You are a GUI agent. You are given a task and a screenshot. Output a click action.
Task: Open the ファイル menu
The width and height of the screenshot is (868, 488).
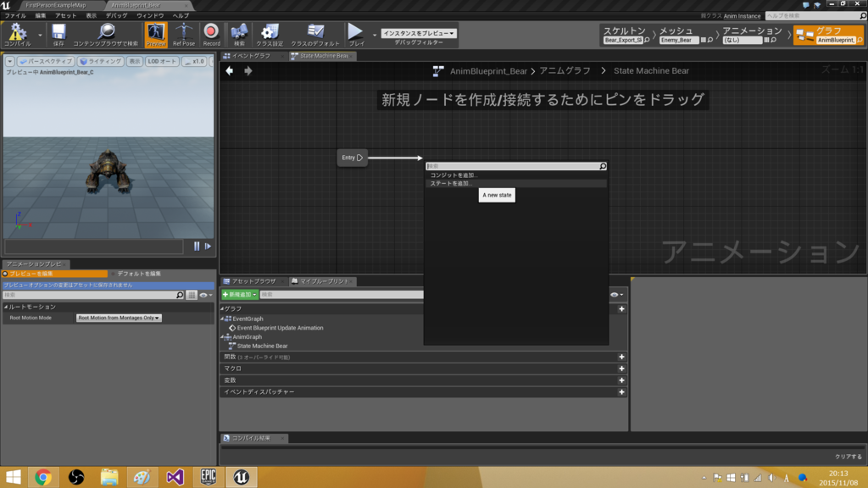coord(15,15)
